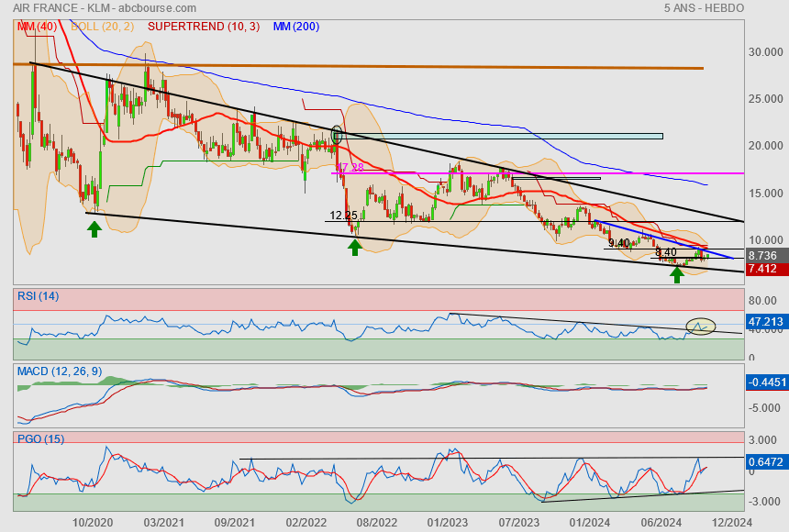Click the 01/2024 date axis label
Image resolution: width=789 pixels, height=532 pixels.
coord(590,523)
